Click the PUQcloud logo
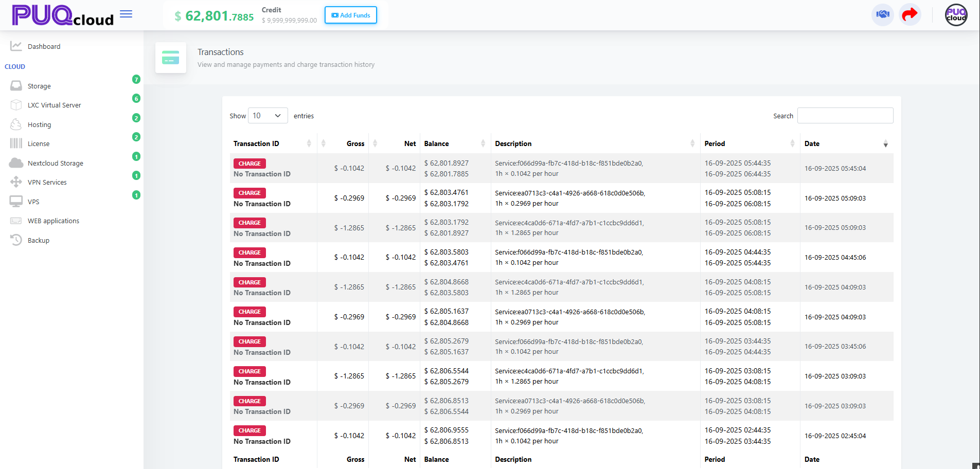Viewport: 980px width, 469px height. pos(63,15)
